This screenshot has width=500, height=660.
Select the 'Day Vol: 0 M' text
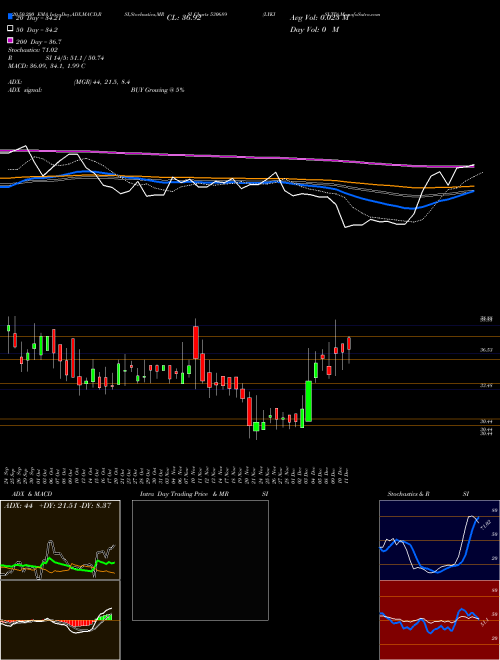click(314, 29)
